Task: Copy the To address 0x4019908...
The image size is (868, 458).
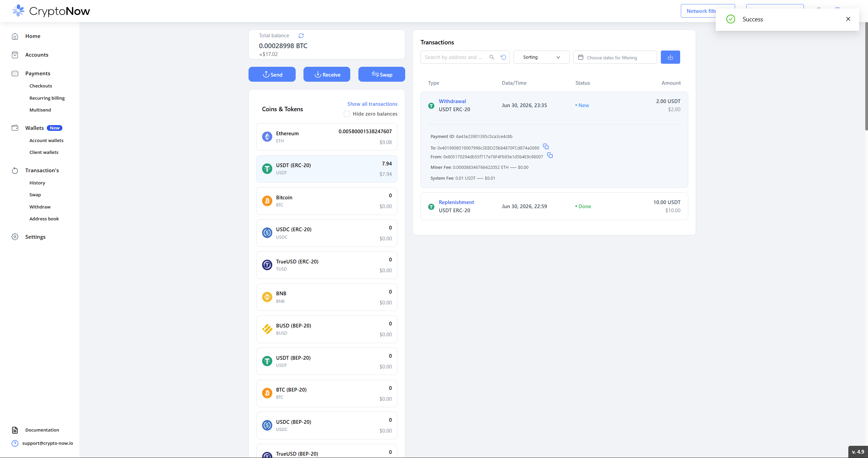Action: 546,146
